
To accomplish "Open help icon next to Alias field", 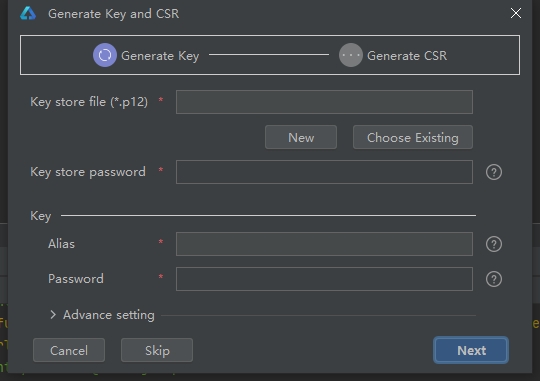I will click(x=494, y=244).
